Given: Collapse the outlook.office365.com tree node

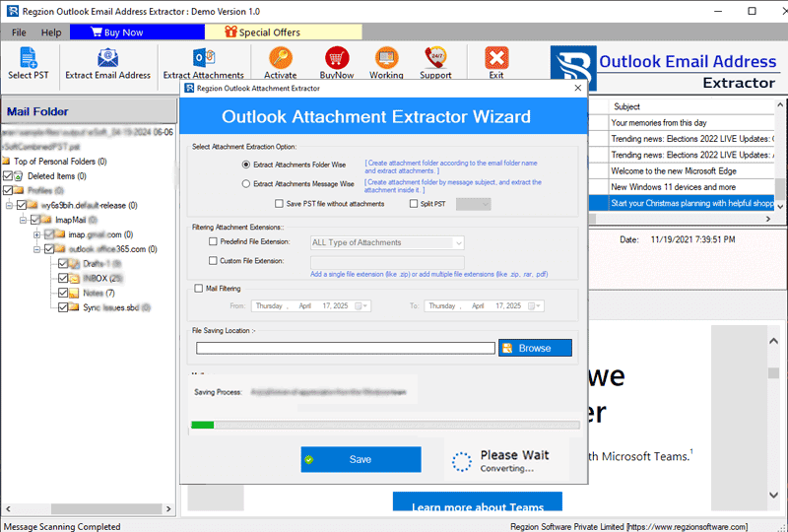Looking at the screenshot, I should tap(36, 249).
